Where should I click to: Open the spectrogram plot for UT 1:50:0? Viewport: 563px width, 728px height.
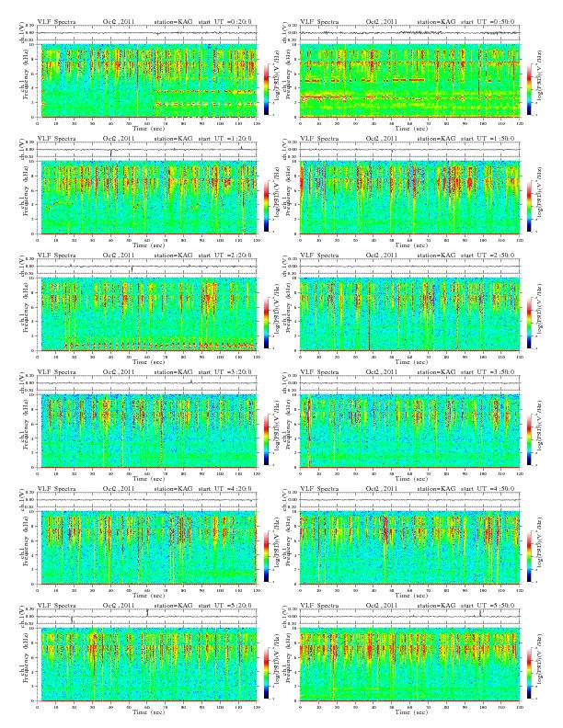coord(409,198)
